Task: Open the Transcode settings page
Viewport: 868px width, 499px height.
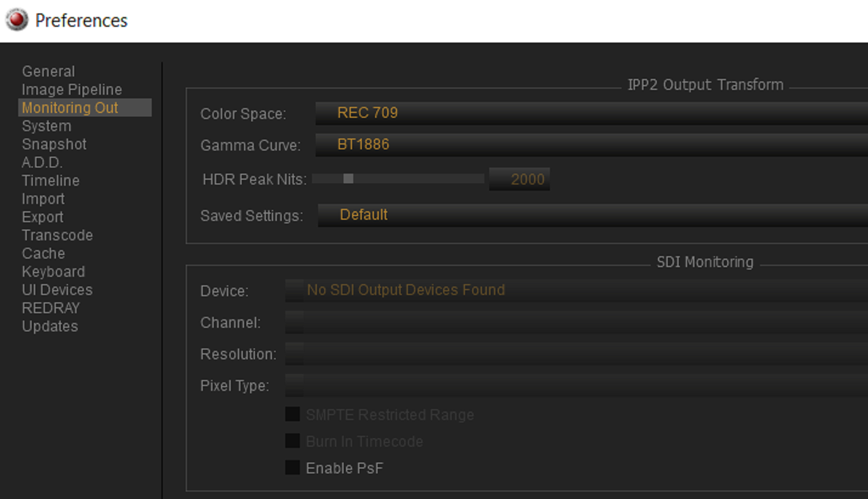Action: pyautogui.click(x=58, y=235)
